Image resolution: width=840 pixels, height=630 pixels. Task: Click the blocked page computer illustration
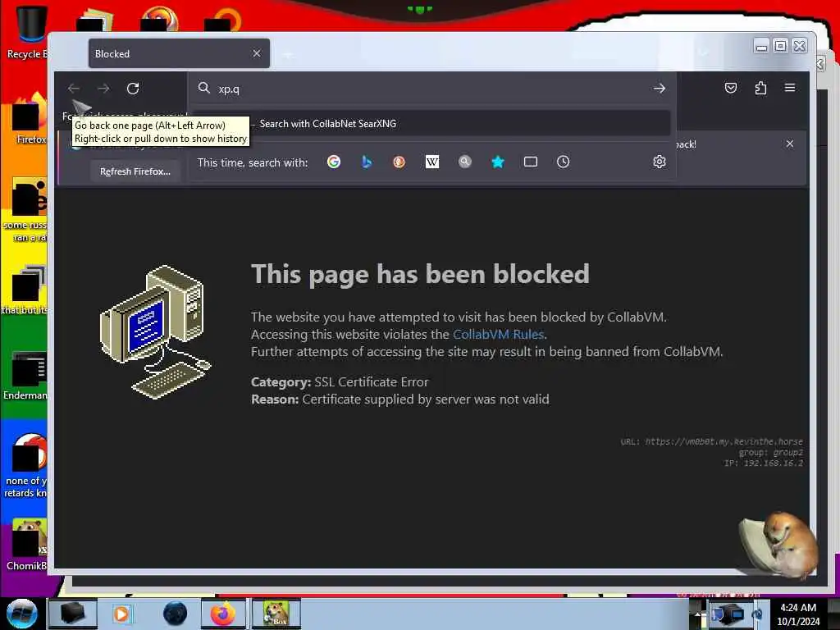click(155, 332)
